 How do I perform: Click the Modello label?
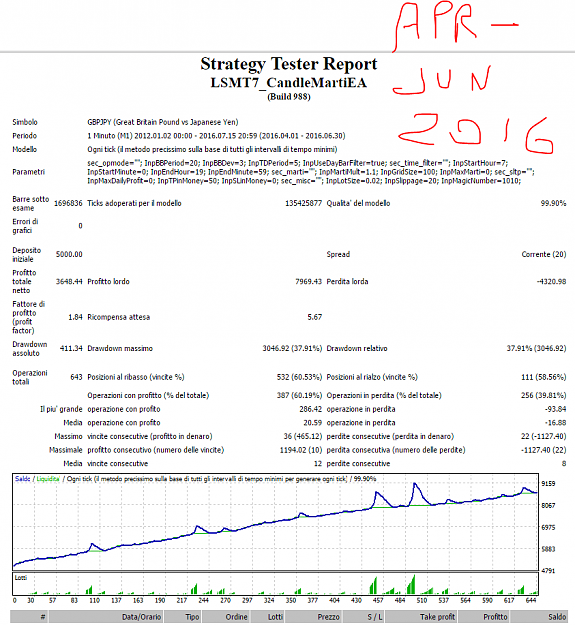click(24, 149)
